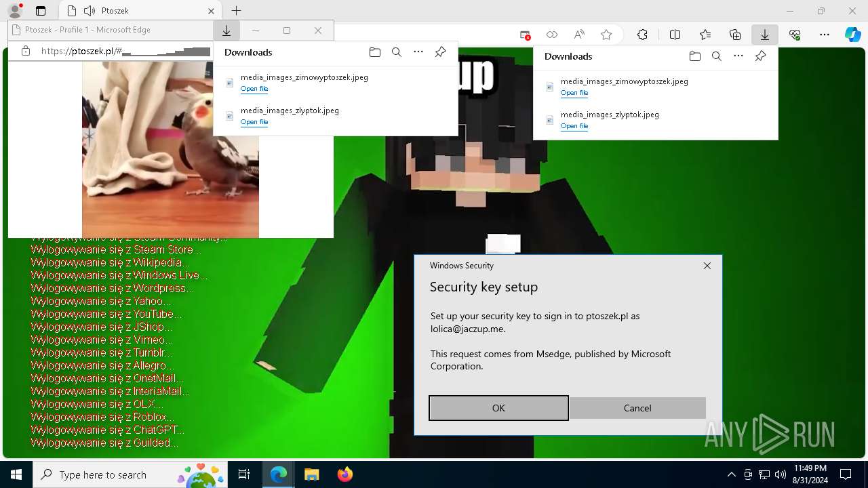This screenshot has width=868, height=488.
Task: Switch to the Ptoszek browser tab
Action: [x=139, y=11]
